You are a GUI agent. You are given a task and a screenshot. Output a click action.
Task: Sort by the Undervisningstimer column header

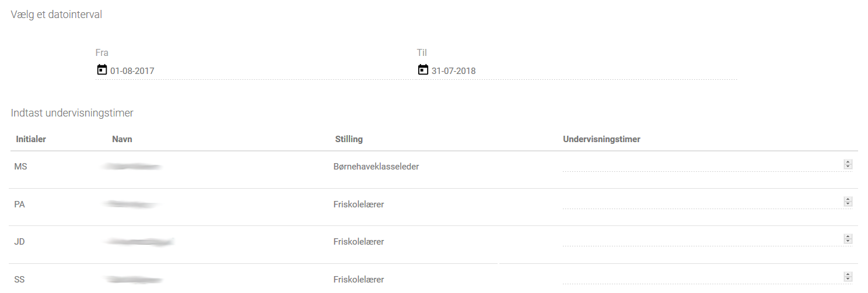[601, 139]
